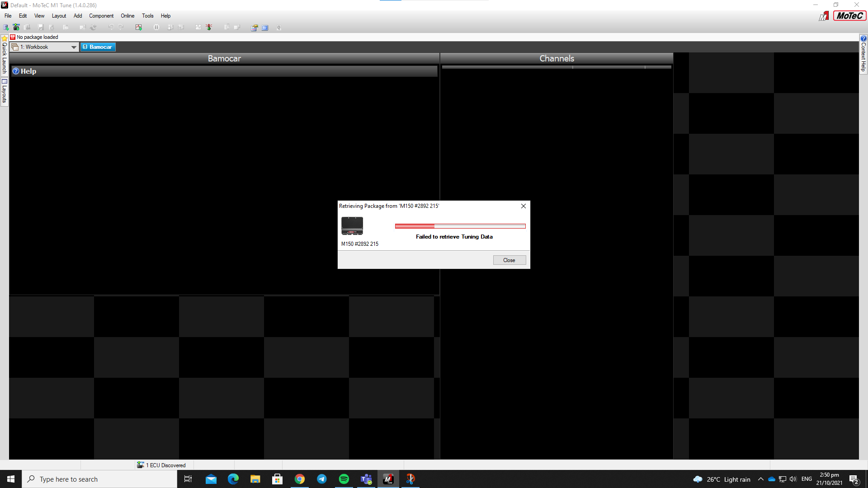Click the M1 logo icon beside MoTeC
Image resolution: width=868 pixels, height=488 pixels.
pyautogui.click(x=824, y=16)
